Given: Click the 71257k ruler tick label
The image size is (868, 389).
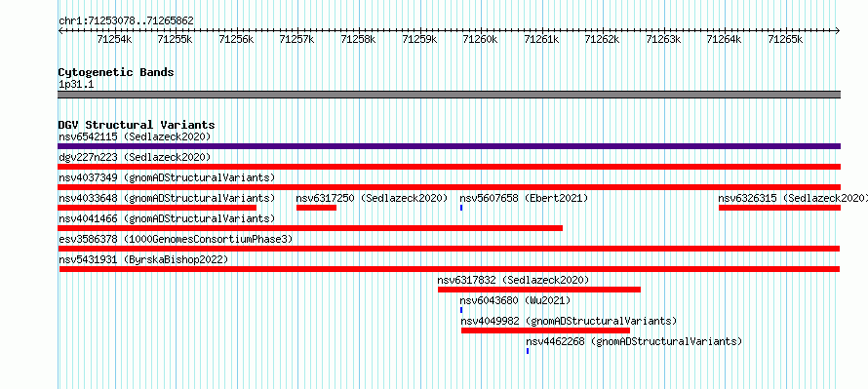Looking at the screenshot, I should click(297, 39).
